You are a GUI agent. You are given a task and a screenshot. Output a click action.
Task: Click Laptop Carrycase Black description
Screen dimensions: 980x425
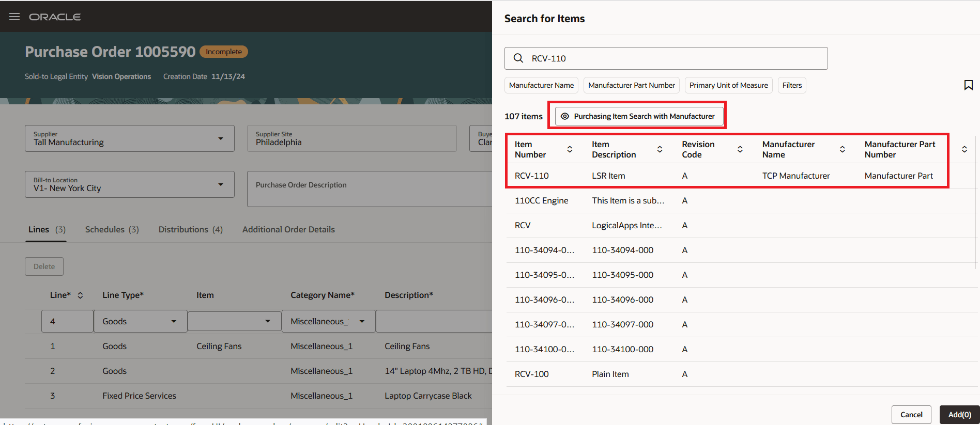tap(428, 396)
